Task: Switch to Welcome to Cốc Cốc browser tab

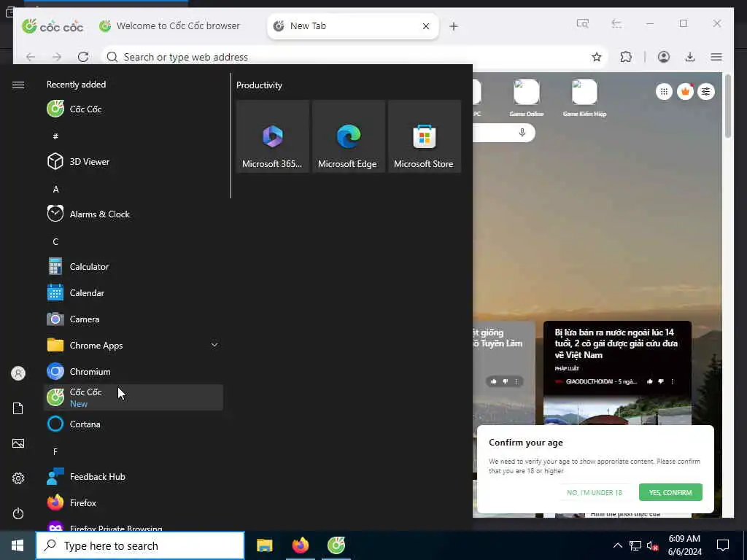Action: click(x=178, y=26)
